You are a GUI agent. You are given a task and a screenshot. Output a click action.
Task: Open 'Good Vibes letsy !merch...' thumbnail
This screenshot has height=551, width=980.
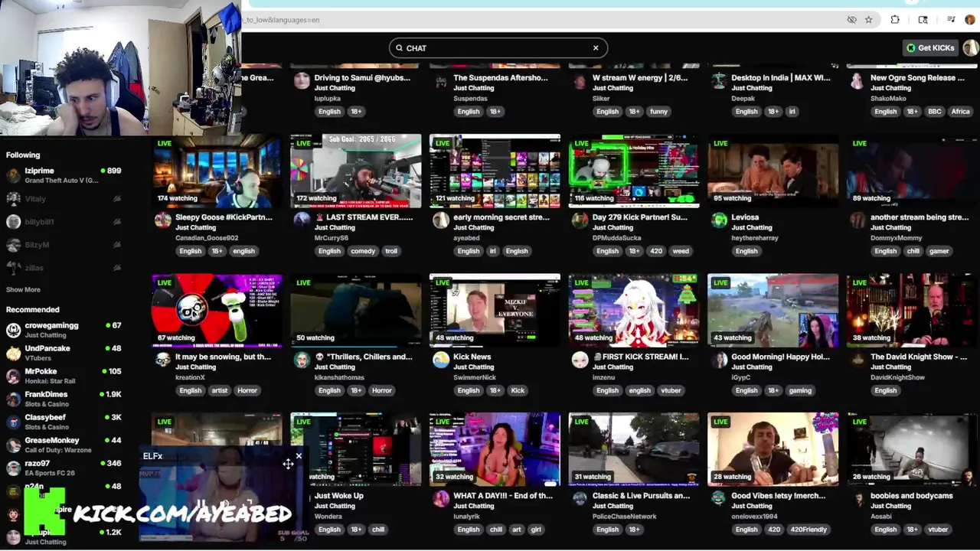(773, 450)
